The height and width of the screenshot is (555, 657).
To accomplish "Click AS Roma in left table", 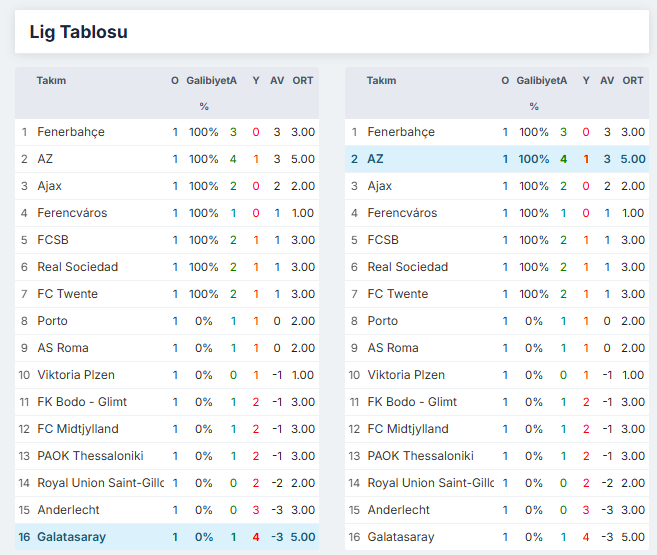I will click(63, 348).
